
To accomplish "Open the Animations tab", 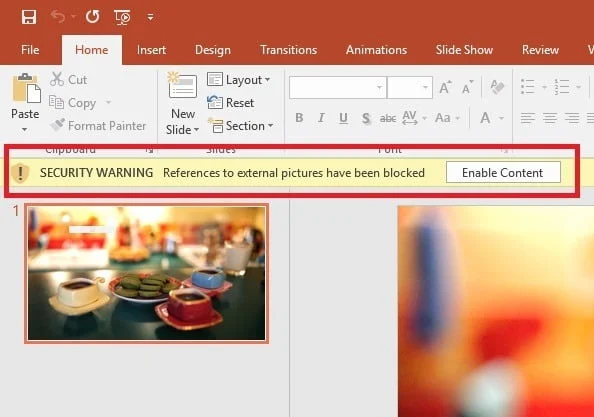I will tap(376, 50).
